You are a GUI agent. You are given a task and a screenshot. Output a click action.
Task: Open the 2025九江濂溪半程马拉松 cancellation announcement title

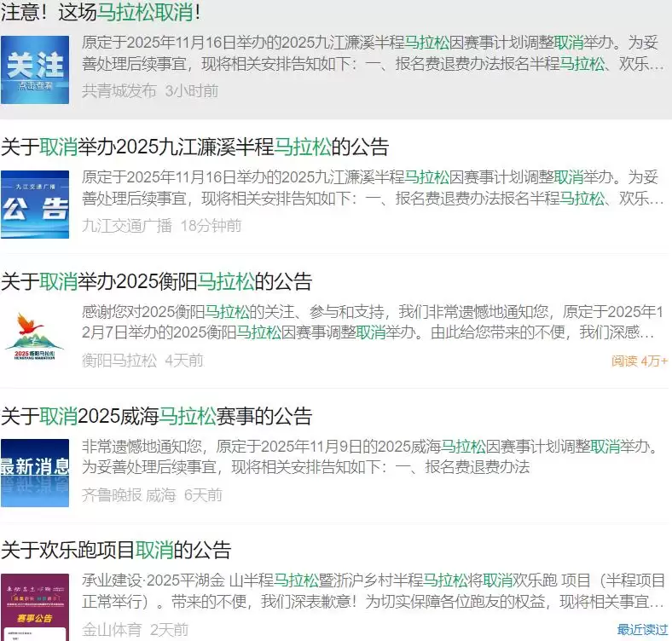click(x=194, y=147)
